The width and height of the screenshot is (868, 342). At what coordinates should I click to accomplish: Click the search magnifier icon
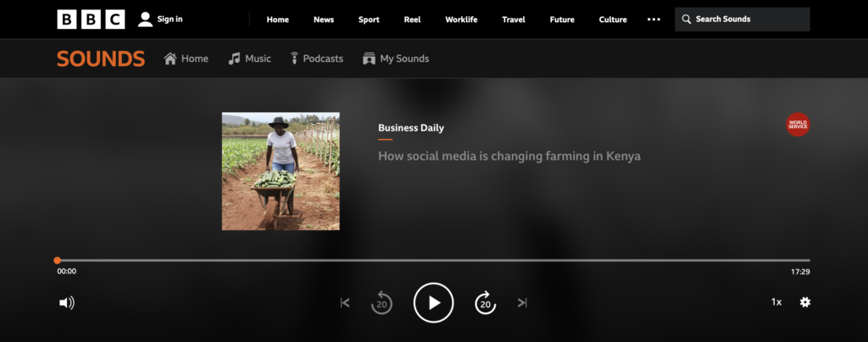click(687, 20)
